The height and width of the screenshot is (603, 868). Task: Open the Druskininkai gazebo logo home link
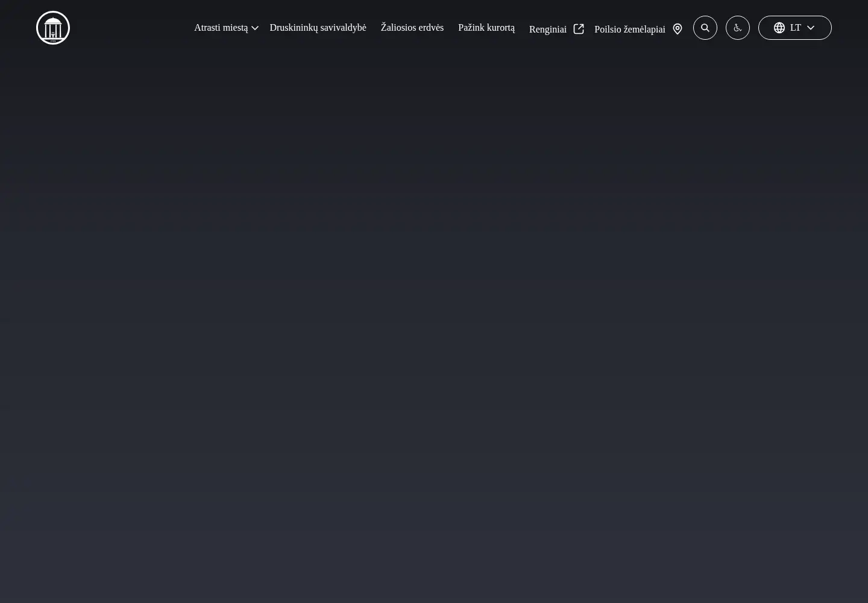[x=53, y=28]
